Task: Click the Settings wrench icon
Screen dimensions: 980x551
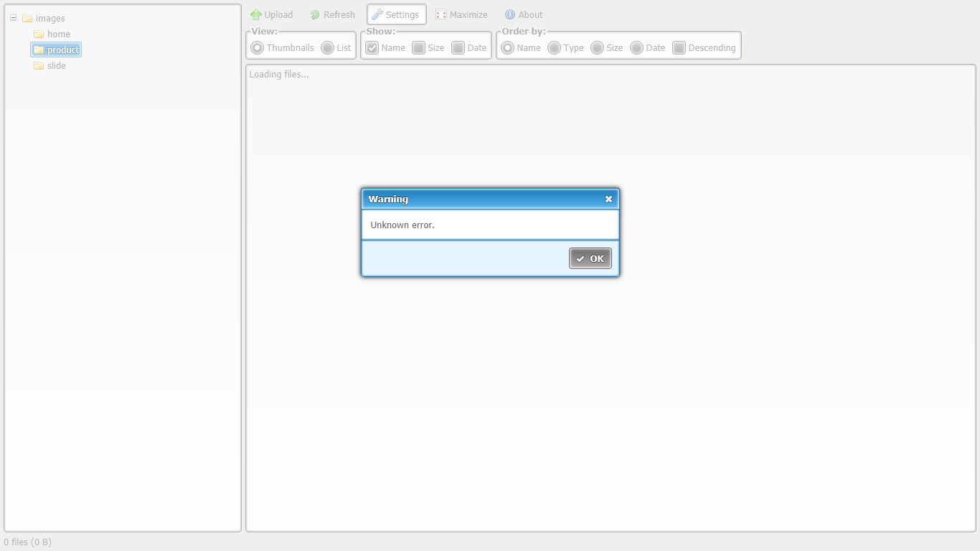Action: (x=377, y=14)
